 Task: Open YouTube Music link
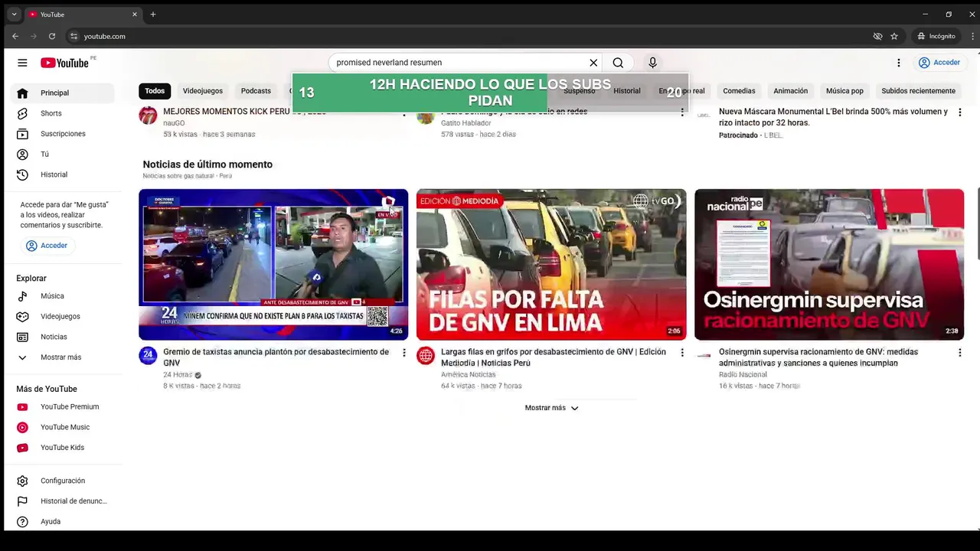click(x=63, y=427)
